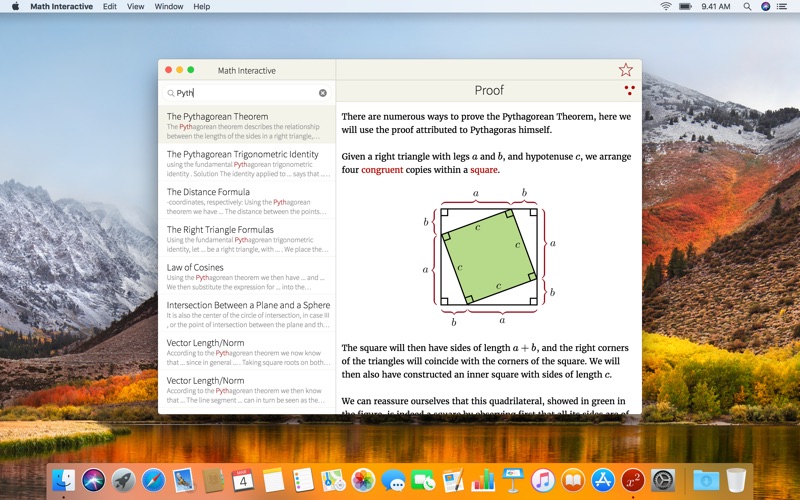
Task: Open Spotlight search in menu bar
Action: [747, 7]
